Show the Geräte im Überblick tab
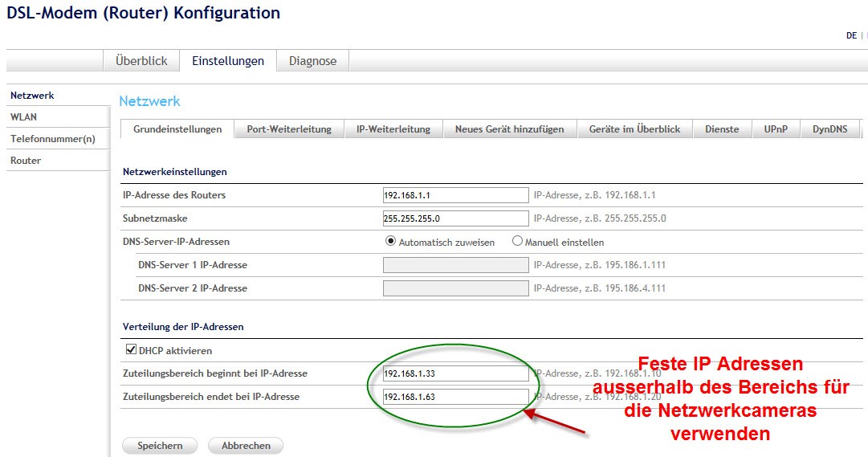Image resolution: width=868 pixels, height=457 pixels. (x=634, y=129)
